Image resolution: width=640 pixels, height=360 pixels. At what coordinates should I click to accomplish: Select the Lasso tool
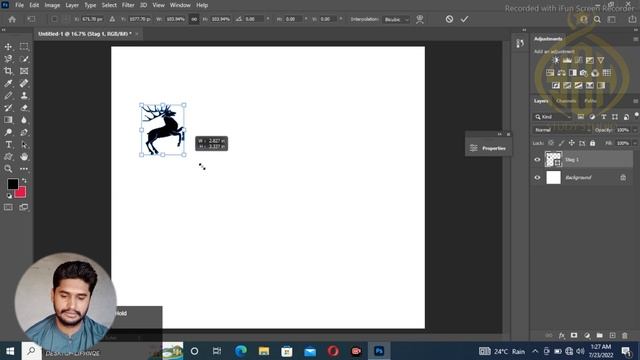coord(8,59)
